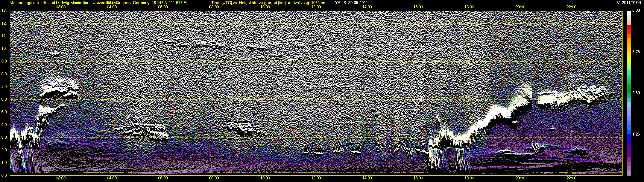Image resolution: width=644 pixels, height=182 pixels.
Task: Click the '18:00' label on the upper time axis
Action: click(469, 7)
